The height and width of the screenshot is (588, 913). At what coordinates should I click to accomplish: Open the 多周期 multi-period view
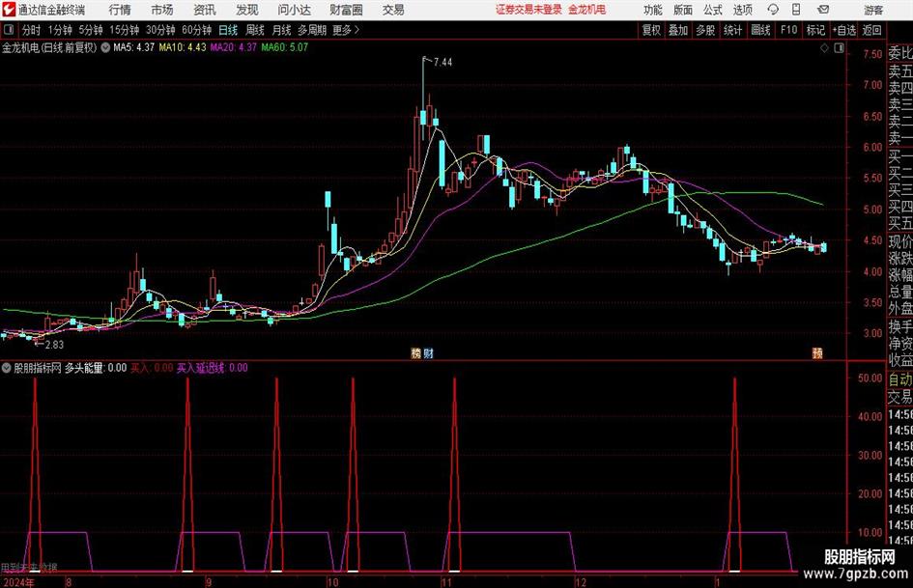(312, 30)
